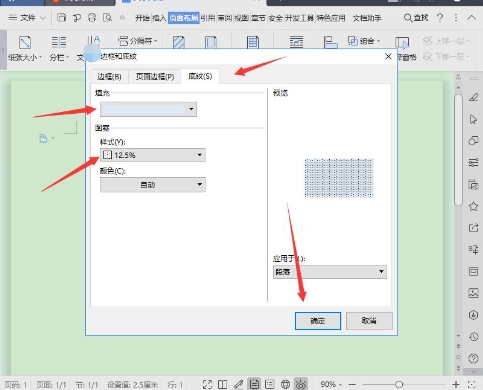Click the sliders settings icon in right sidebar
The image size is (483, 390).
pos(473,162)
